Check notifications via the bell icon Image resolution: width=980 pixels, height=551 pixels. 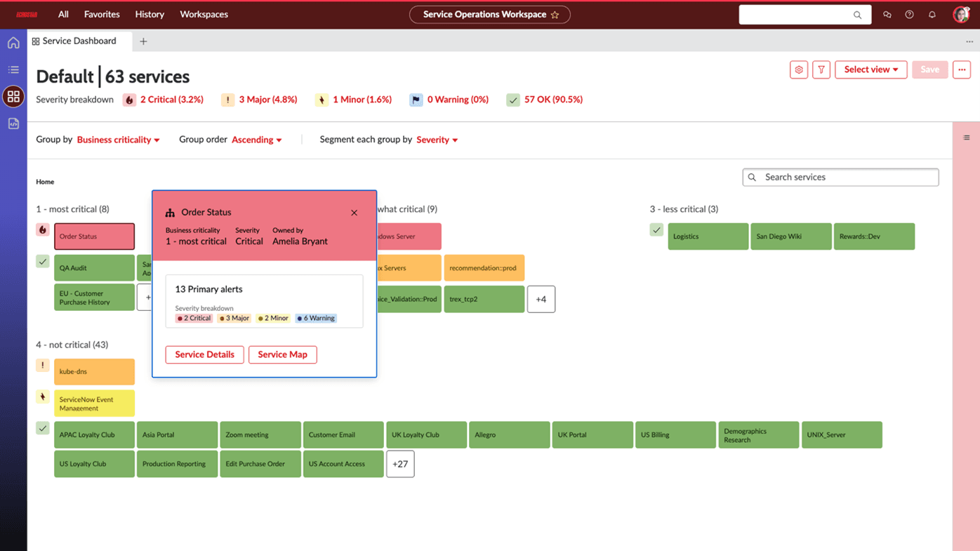[932, 14]
